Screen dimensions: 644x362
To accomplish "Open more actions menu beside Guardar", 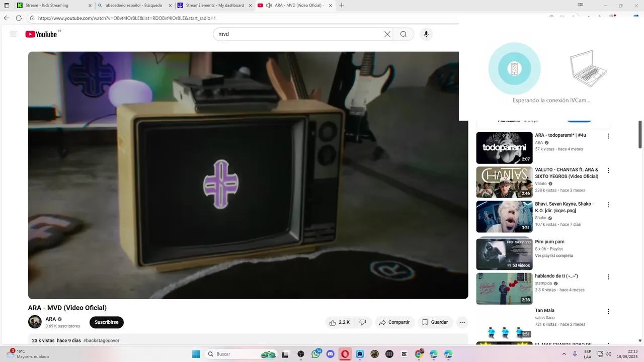I will (x=462, y=322).
